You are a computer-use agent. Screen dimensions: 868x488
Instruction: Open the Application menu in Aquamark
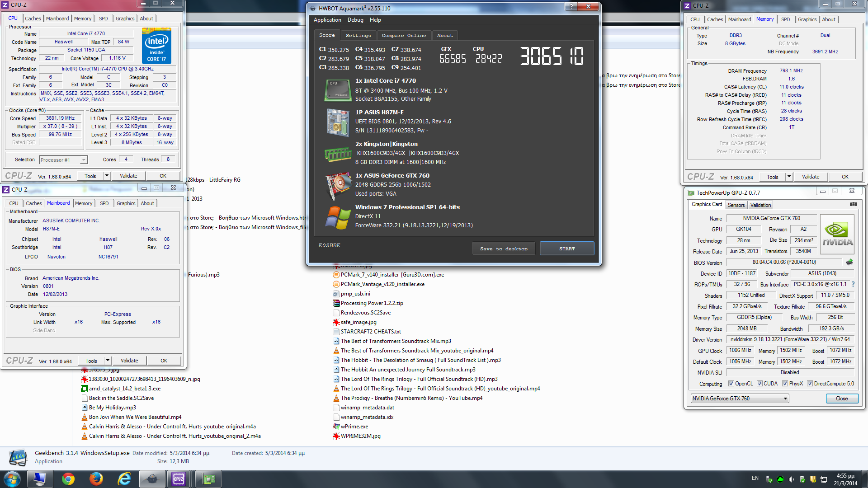pyautogui.click(x=327, y=20)
